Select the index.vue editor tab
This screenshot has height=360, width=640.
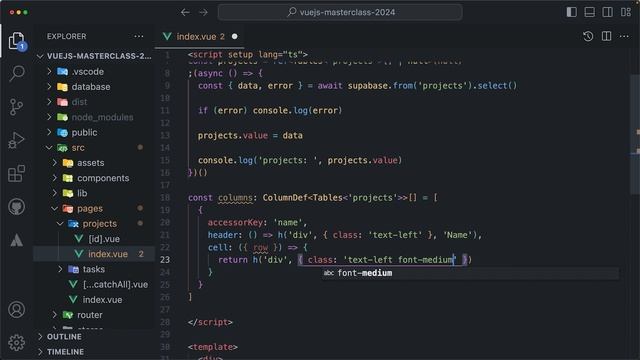pos(200,36)
